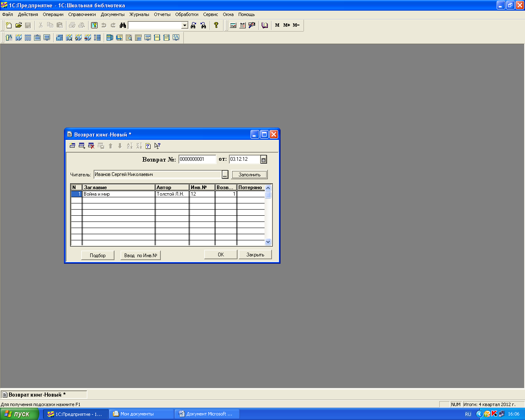
Task: Click the Copy icon in main toolbar
Action: coord(50,25)
